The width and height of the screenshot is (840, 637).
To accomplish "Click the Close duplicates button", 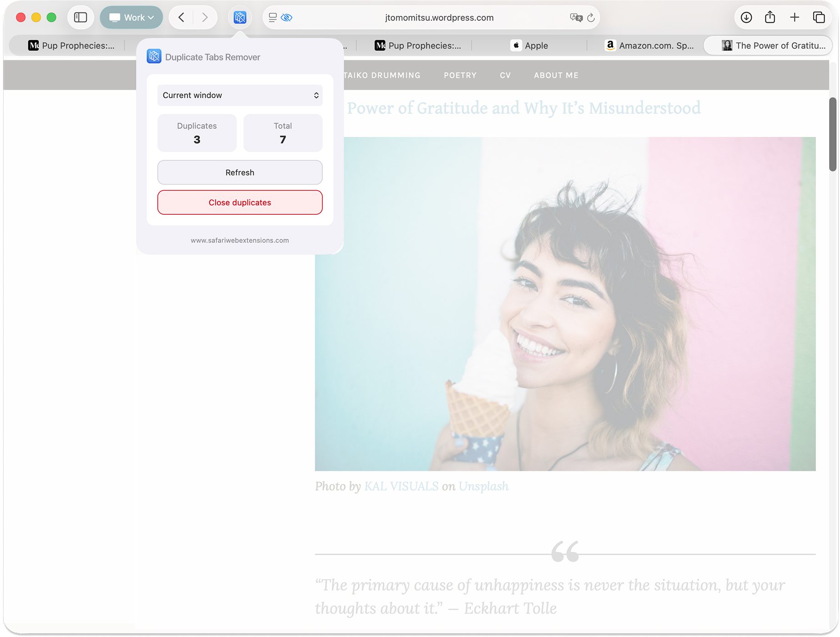I will tap(240, 202).
